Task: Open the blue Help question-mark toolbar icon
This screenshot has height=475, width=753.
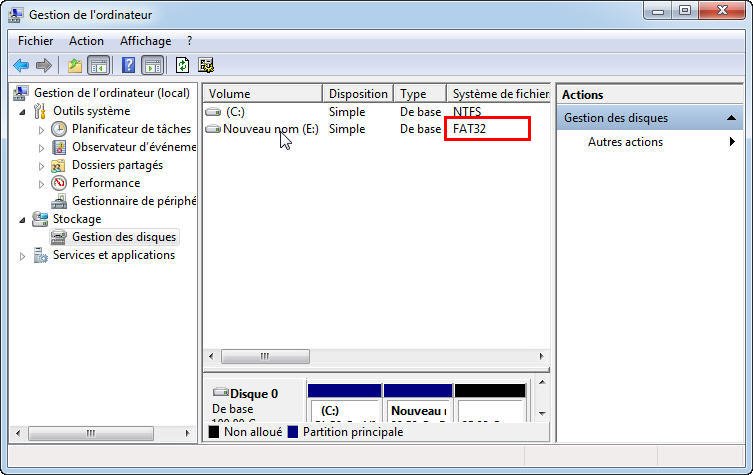Action: coord(128,65)
